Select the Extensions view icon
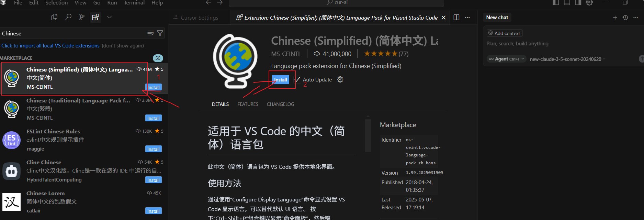This screenshot has width=644, height=220. 95,17
